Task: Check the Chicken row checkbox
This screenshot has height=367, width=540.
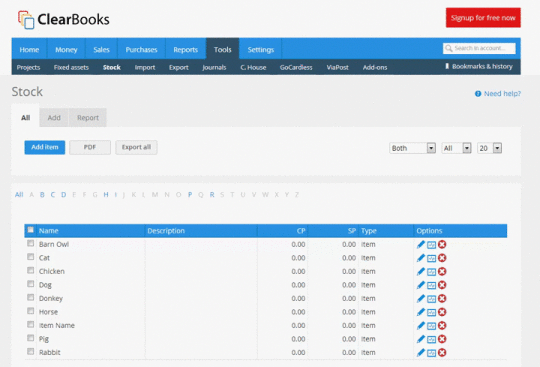Action: 31,270
